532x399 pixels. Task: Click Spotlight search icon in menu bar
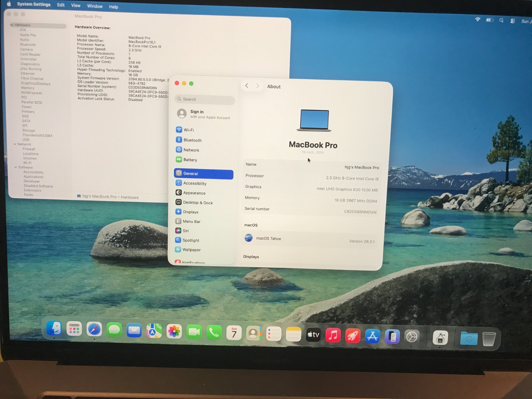501,20
